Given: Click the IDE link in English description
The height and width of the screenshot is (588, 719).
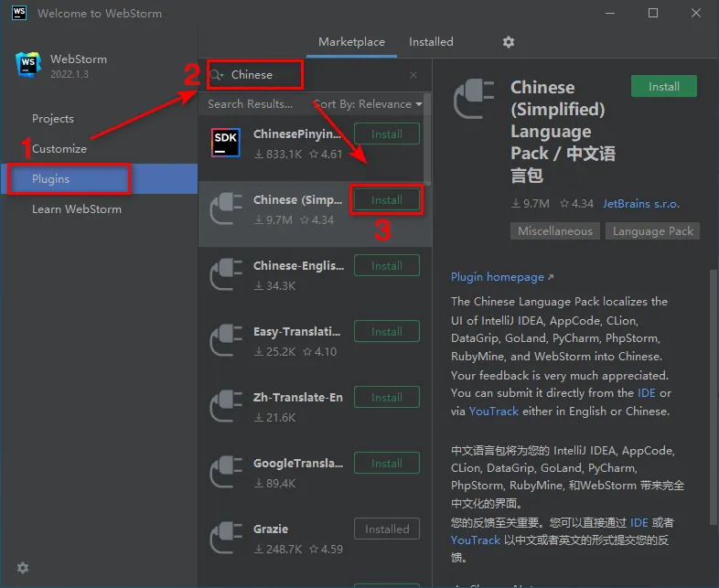Looking at the screenshot, I should click(646, 393).
